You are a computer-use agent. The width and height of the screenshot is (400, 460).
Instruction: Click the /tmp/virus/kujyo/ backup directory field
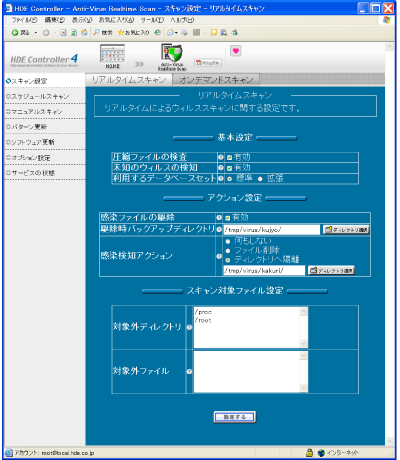[271, 230]
